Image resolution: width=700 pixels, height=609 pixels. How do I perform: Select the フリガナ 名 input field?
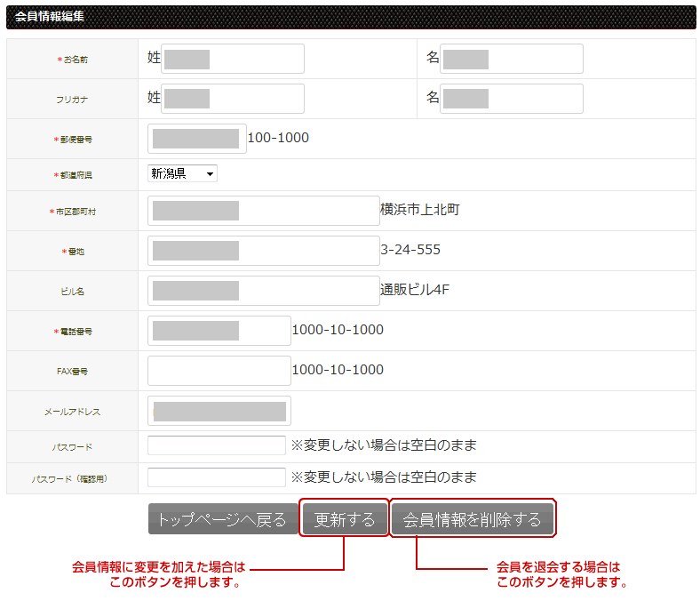pos(512,99)
